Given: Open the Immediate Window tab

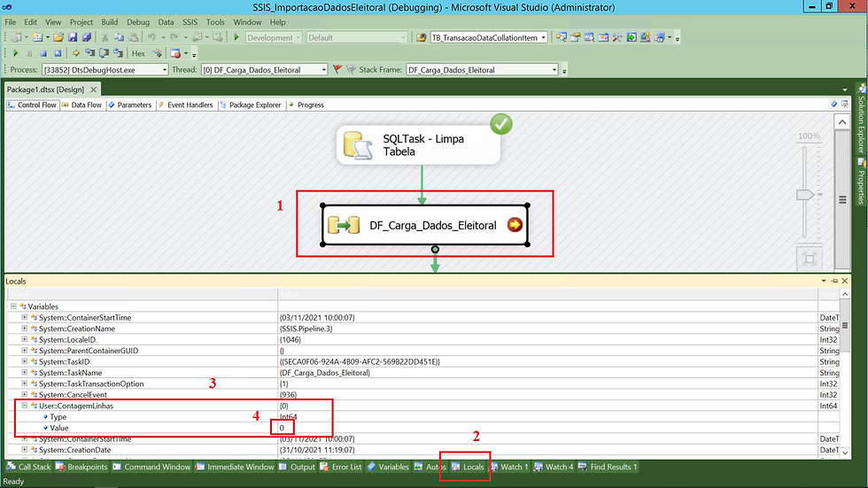Looking at the screenshot, I should (235, 467).
